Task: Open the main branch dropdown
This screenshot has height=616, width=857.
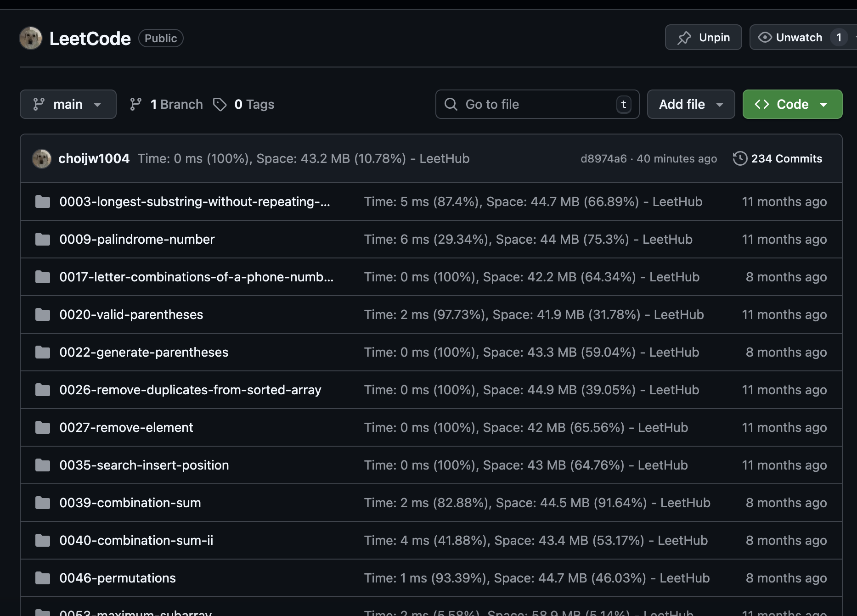Action: point(68,104)
